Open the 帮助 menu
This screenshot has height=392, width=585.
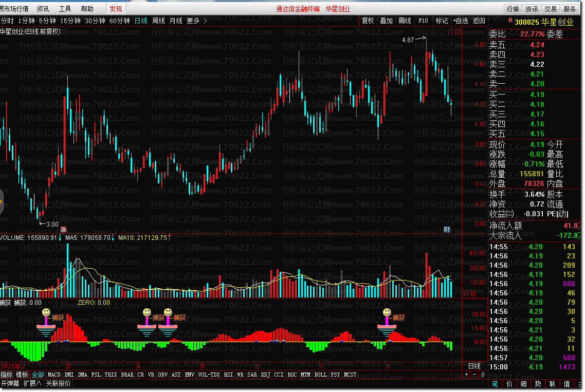[x=87, y=9]
